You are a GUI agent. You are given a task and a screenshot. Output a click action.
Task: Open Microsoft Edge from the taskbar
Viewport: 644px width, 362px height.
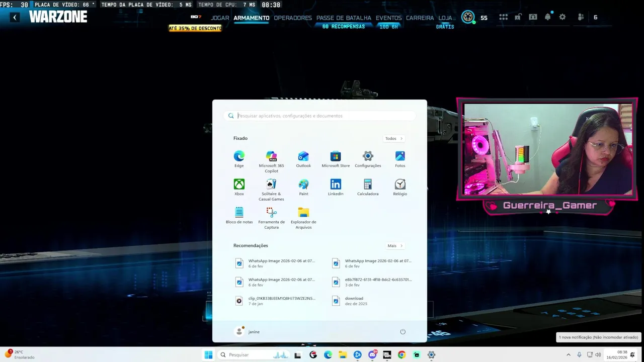[x=328, y=355]
